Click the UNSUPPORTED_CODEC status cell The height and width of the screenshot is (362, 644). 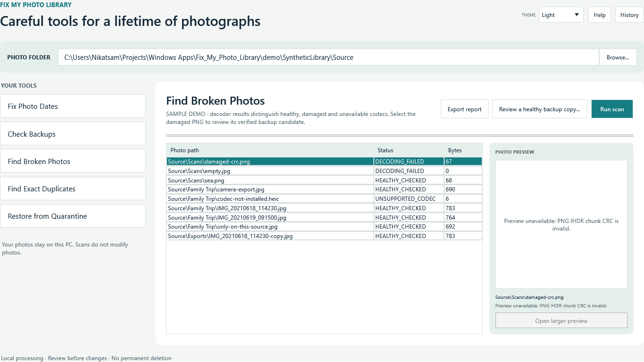point(409,199)
